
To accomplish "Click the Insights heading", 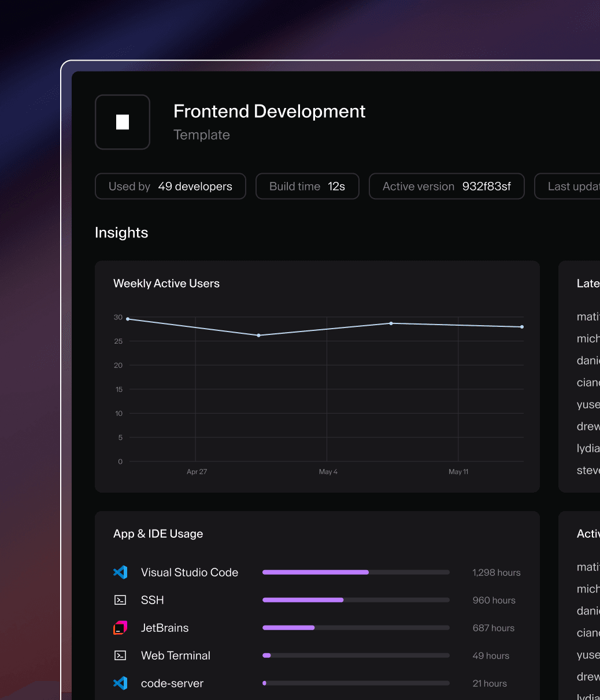I will tap(121, 233).
